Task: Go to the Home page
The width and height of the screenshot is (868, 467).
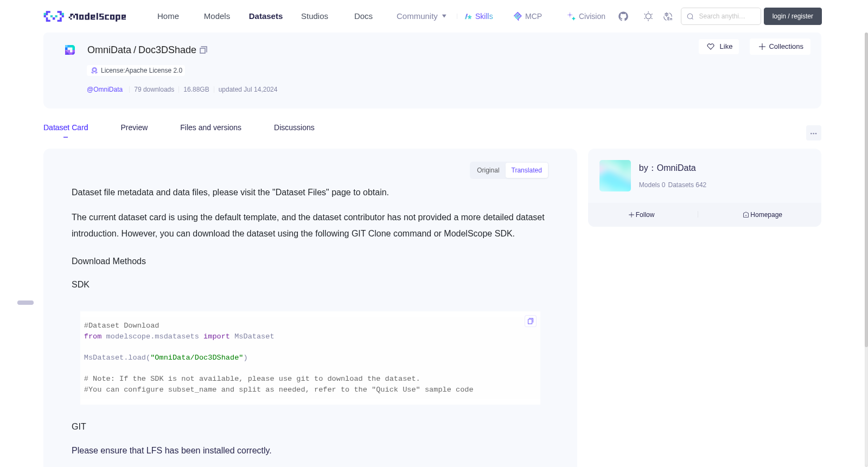Action: [x=168, y=16]
